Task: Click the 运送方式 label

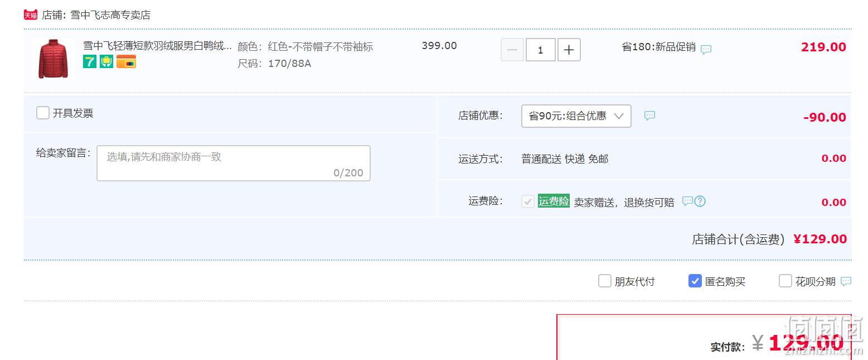Action: 481,159
